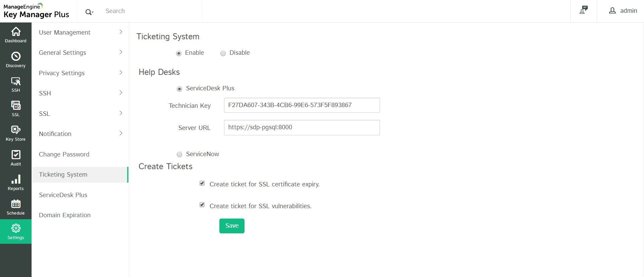Viewport: 644px width, 277px height.
Task: Toggle ticket for SSL certificate expiry checkbox
Action: [202, 183]
